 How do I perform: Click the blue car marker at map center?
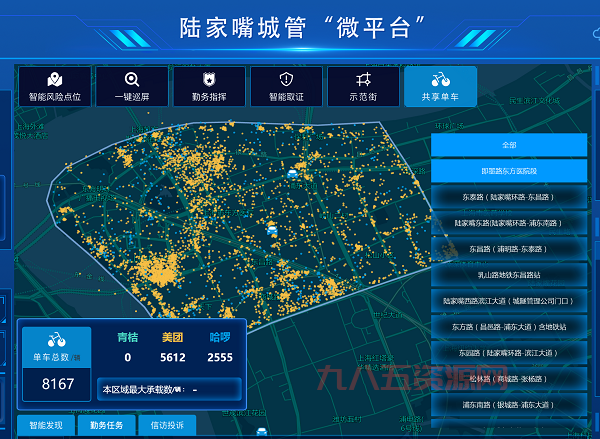tap(272, 230)
